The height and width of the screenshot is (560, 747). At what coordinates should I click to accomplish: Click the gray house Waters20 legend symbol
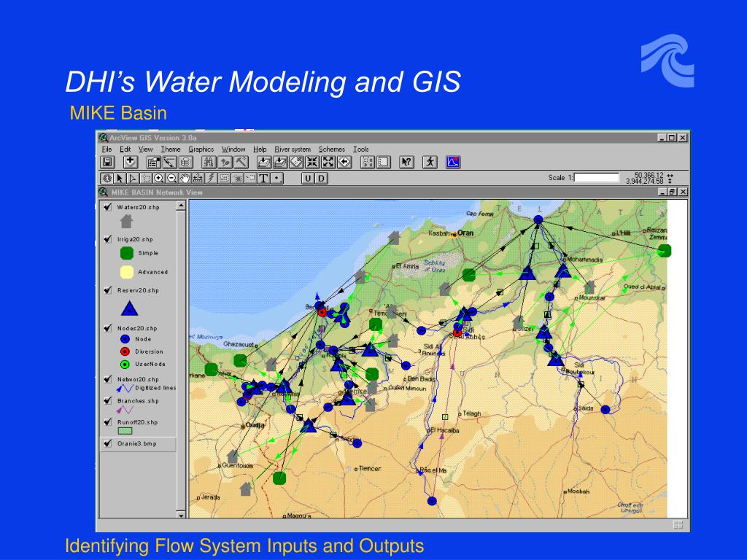(x=126, y=221)
